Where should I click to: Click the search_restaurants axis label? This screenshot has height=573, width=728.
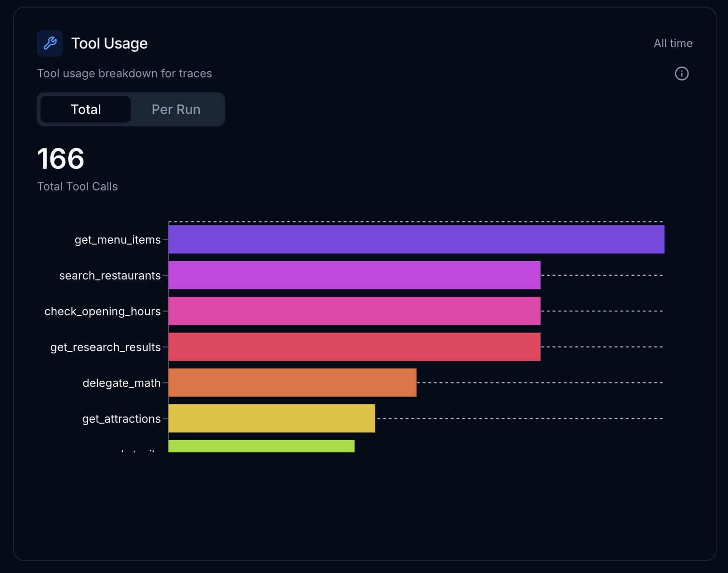coord(110,276)
